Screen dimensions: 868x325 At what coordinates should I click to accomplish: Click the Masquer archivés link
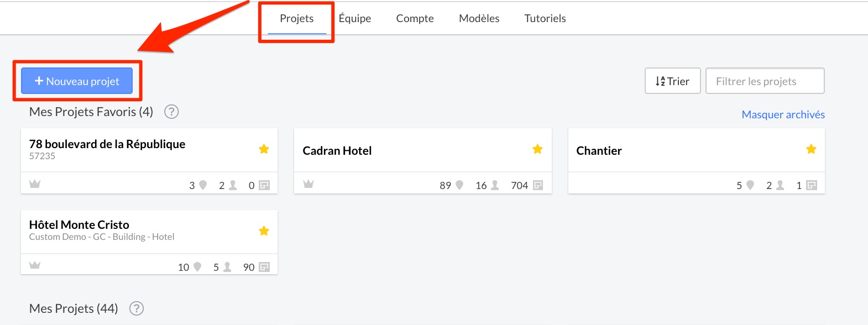click(783, 114)
